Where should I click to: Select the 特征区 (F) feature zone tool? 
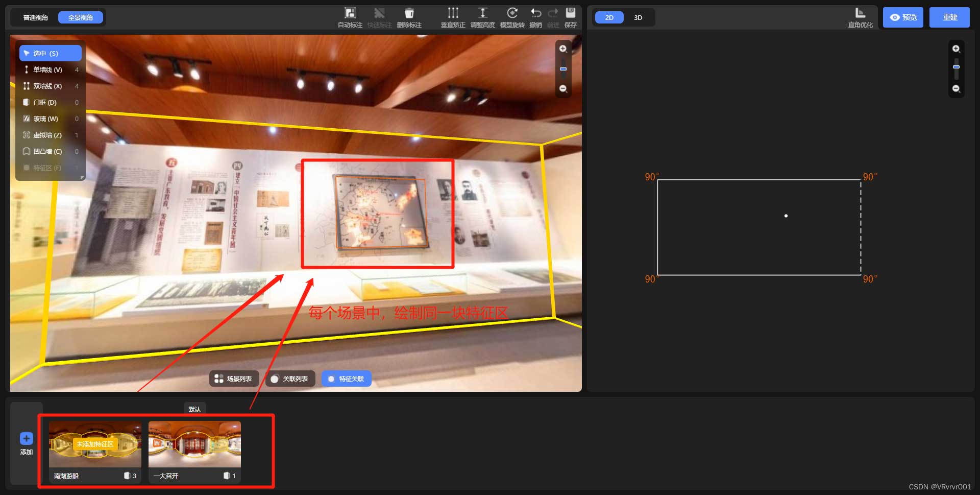click(x=51, y=168)
